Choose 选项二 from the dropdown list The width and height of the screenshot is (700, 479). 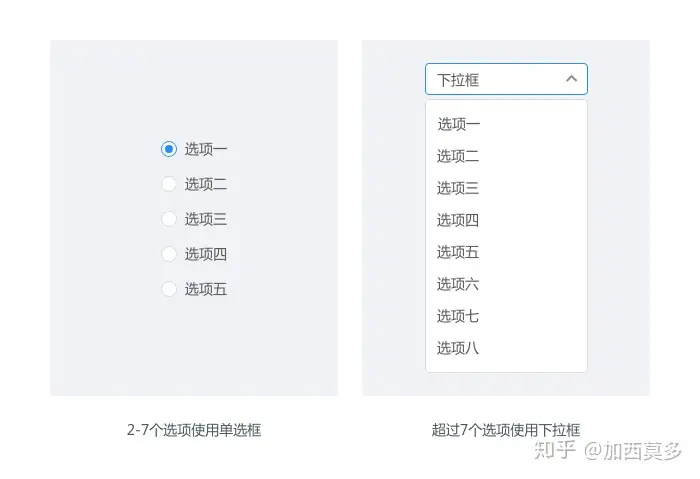tap(458, 156)
